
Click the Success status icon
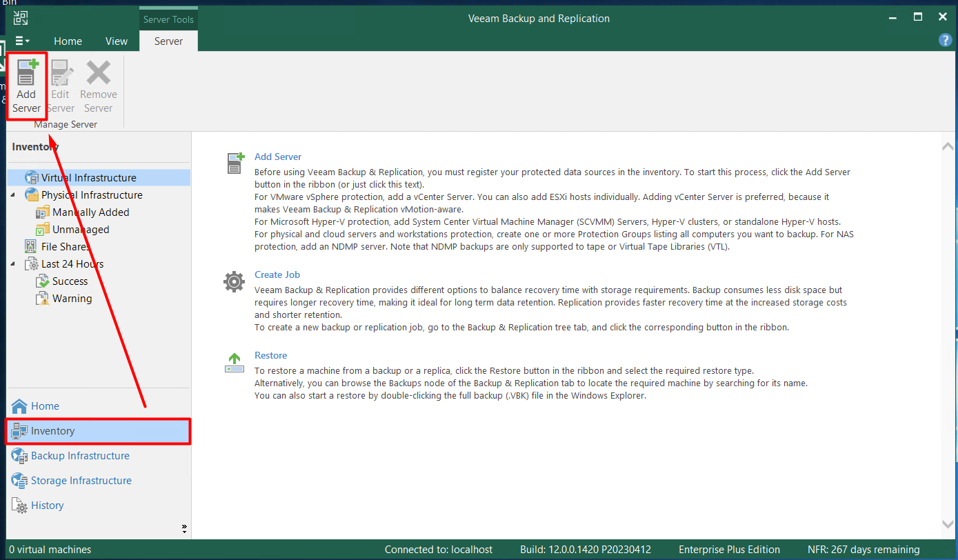click(42, 281)
